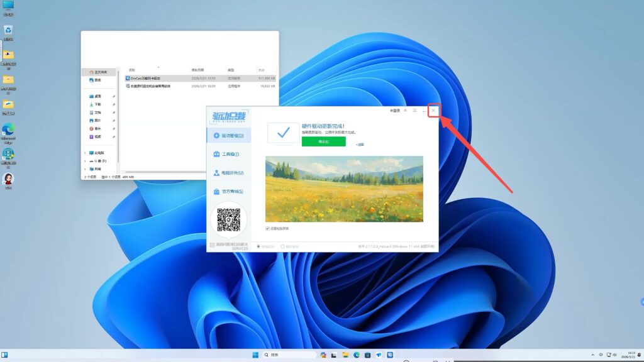Open the 工具箱 toolbox section
644x362 pixels.
tap(226, 154)
